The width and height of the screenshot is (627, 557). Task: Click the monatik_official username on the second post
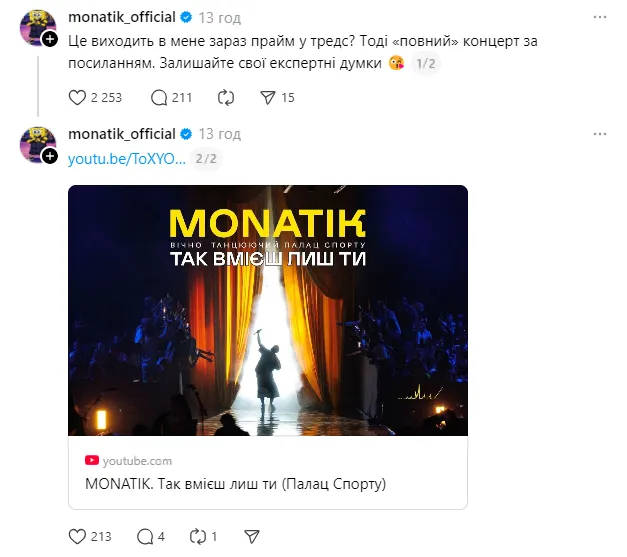pos(121,133)
